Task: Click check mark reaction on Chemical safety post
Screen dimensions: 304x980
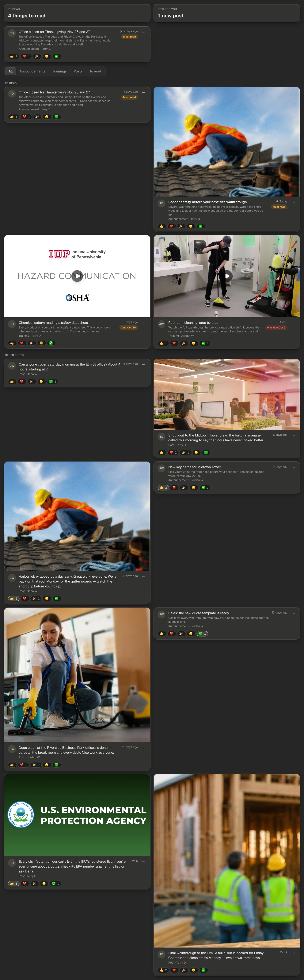Action: click(51, 343)
